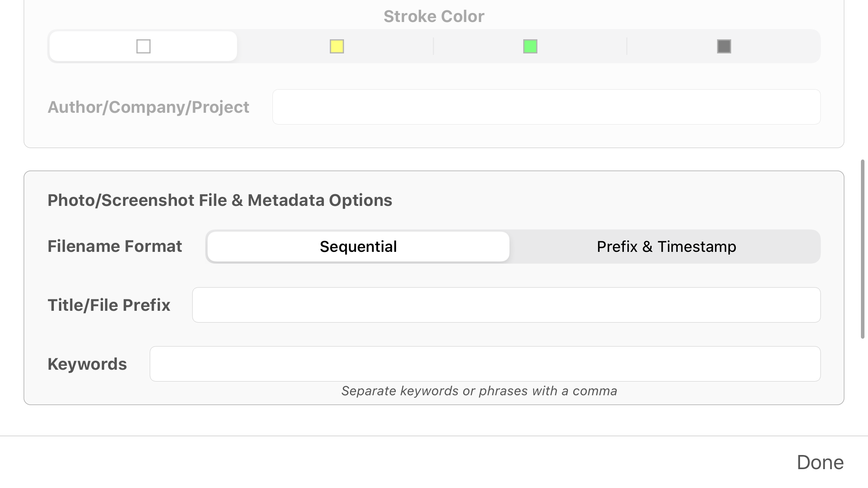Click the Photo/Screenshot File & Metadata Options heading
868x488 pixels.
[220, 200]
